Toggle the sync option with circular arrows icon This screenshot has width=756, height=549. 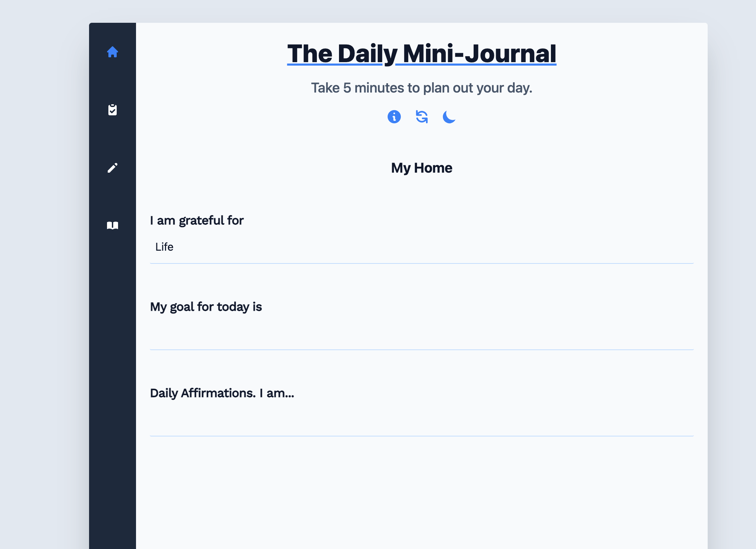click(421, 117)
